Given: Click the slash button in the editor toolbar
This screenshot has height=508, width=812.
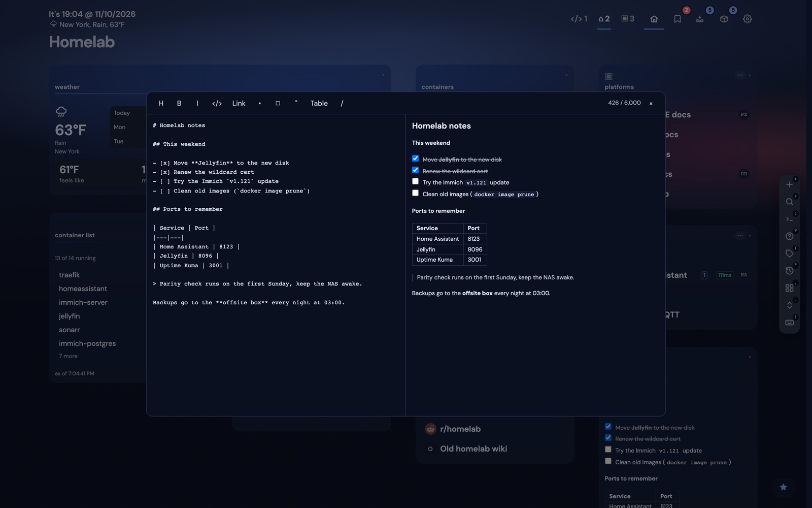Looking at the screenshot, I should pos(342,103).
